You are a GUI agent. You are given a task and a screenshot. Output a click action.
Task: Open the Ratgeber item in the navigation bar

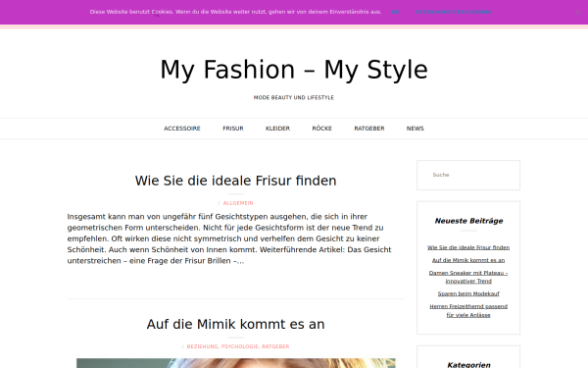click(369, 129)
